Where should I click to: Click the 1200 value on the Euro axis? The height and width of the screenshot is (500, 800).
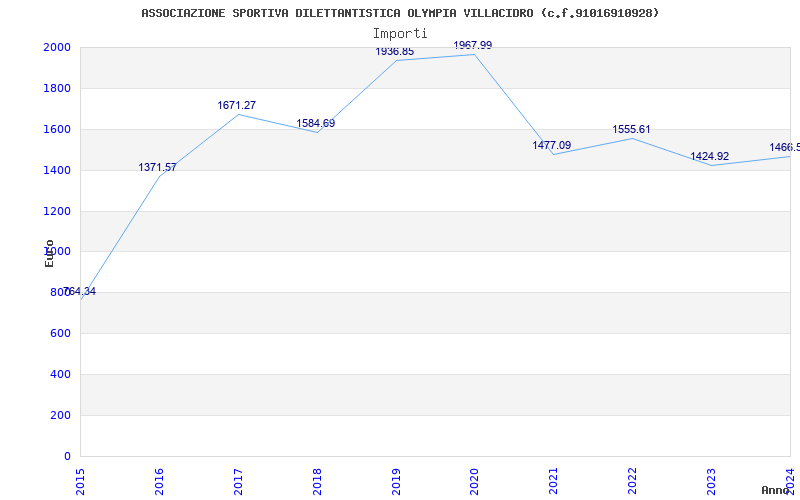pos(57,211)
